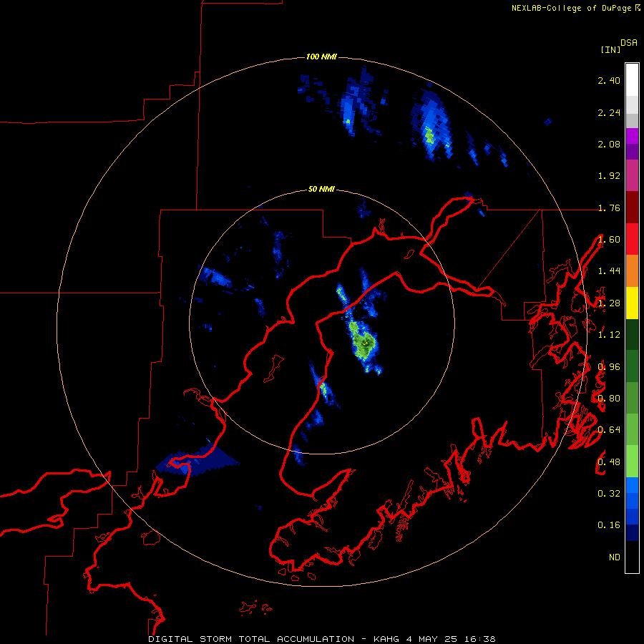Click the 0.80 legend value
644x644 pixels.
(609, 399)
